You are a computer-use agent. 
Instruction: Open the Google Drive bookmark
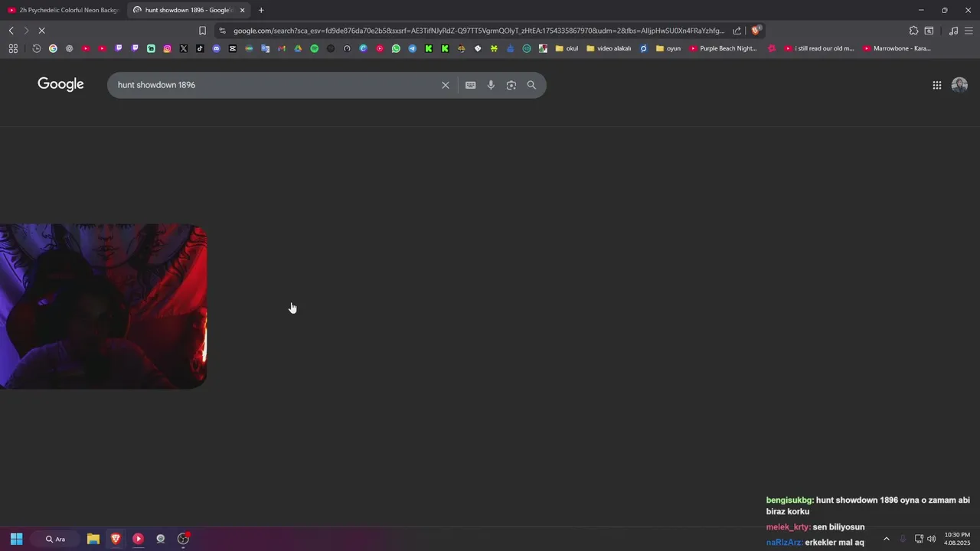(x=298, y=48)
